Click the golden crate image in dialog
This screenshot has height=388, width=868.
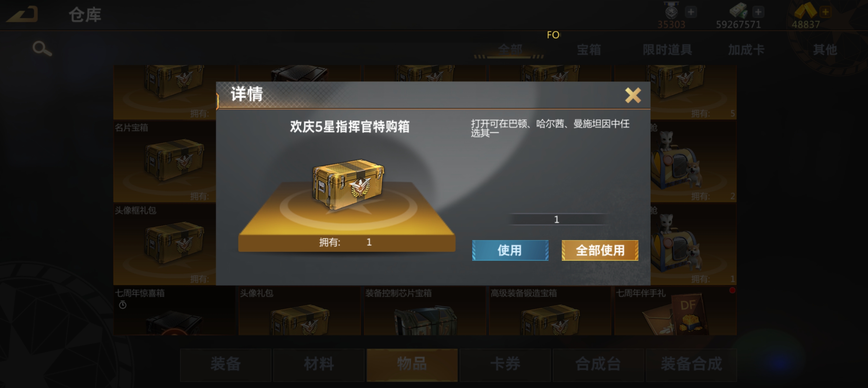pos(348,184)
